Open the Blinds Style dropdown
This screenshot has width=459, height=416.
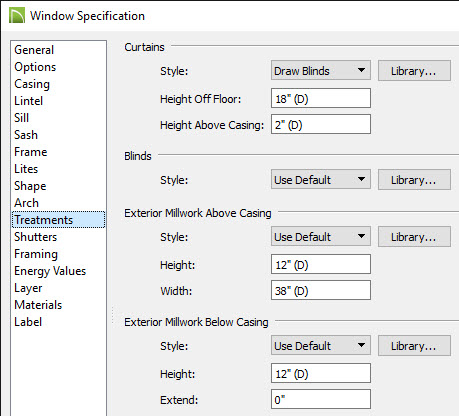pos(321,179)
